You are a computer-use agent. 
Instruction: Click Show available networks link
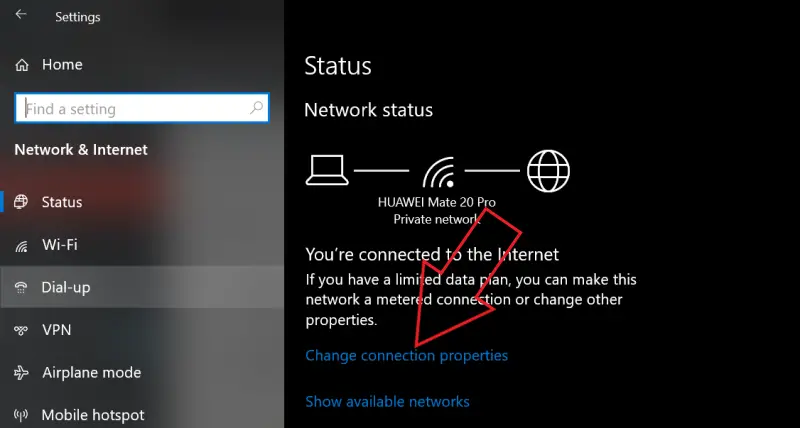coord(387,401)
